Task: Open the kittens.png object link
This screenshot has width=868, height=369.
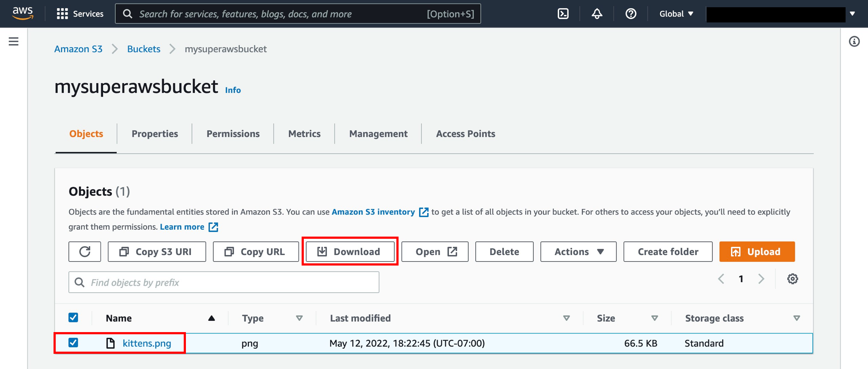Action: (147, 343)
